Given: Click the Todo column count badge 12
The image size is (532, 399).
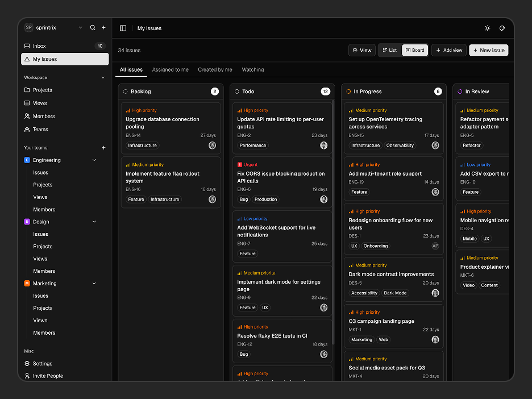Looking at the screenshot, I should 325,92.
